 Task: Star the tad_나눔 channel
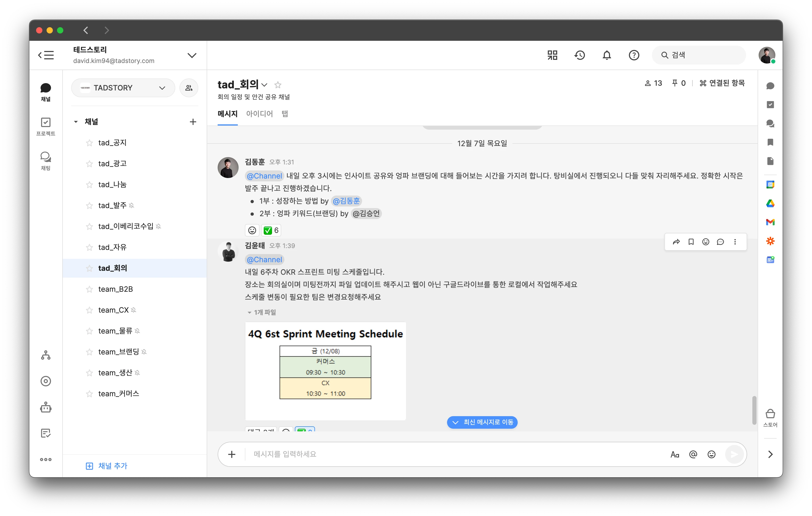coord(89,185)
